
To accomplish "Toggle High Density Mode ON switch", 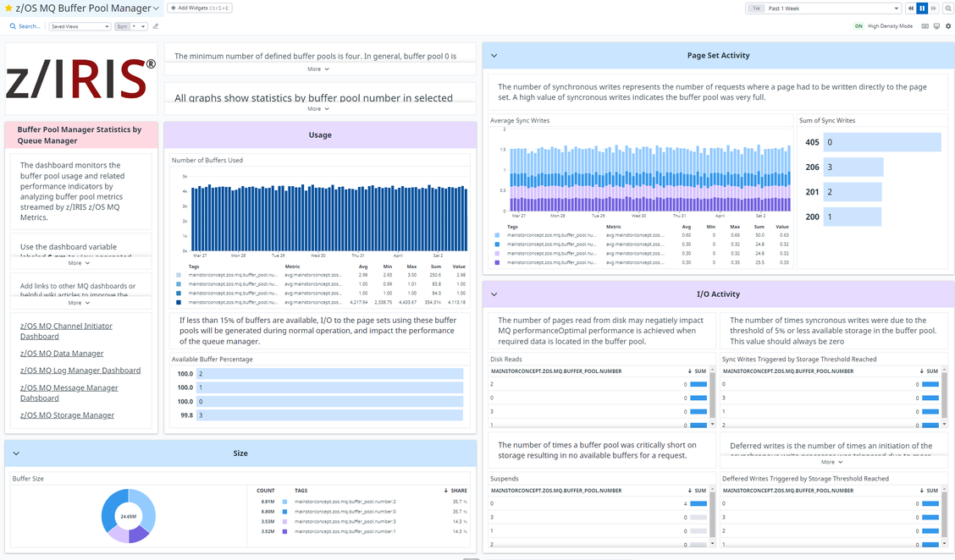I will [x=858, y=26].
